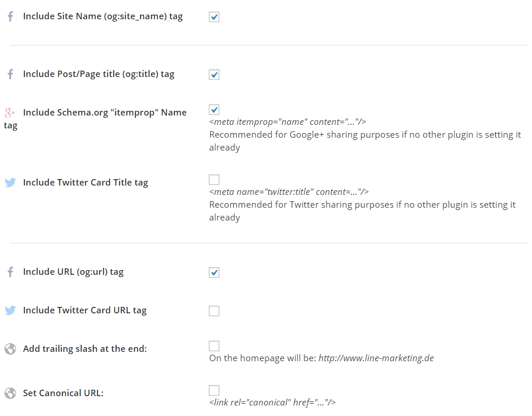Click the homepage URL http://www.line-marketing.de text
The width and height of the screenshot is (532, 416).
[376, 358]
